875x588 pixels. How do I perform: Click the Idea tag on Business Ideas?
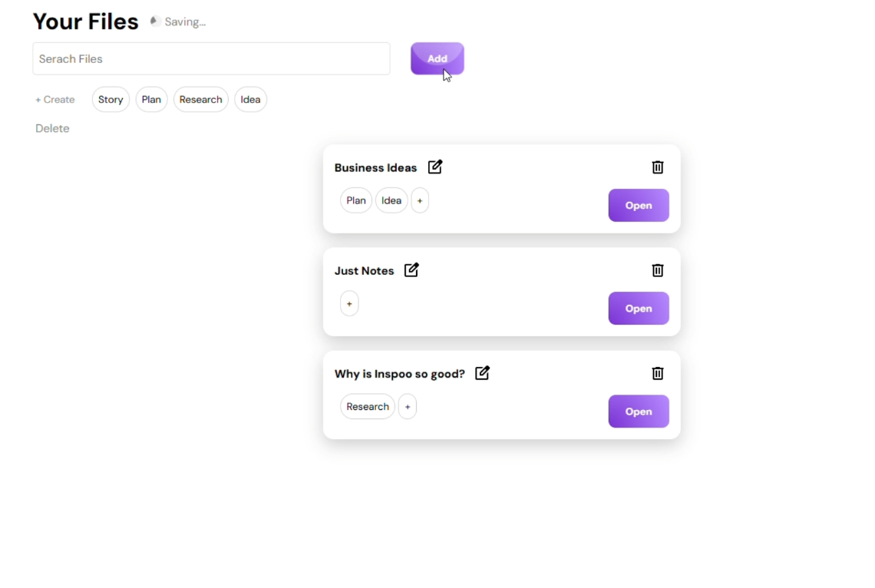pyautogui.click(x=391, y=201)
